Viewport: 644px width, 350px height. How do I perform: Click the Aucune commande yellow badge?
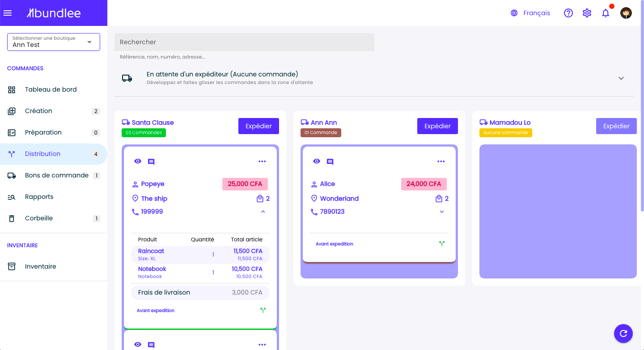point(506,133)
